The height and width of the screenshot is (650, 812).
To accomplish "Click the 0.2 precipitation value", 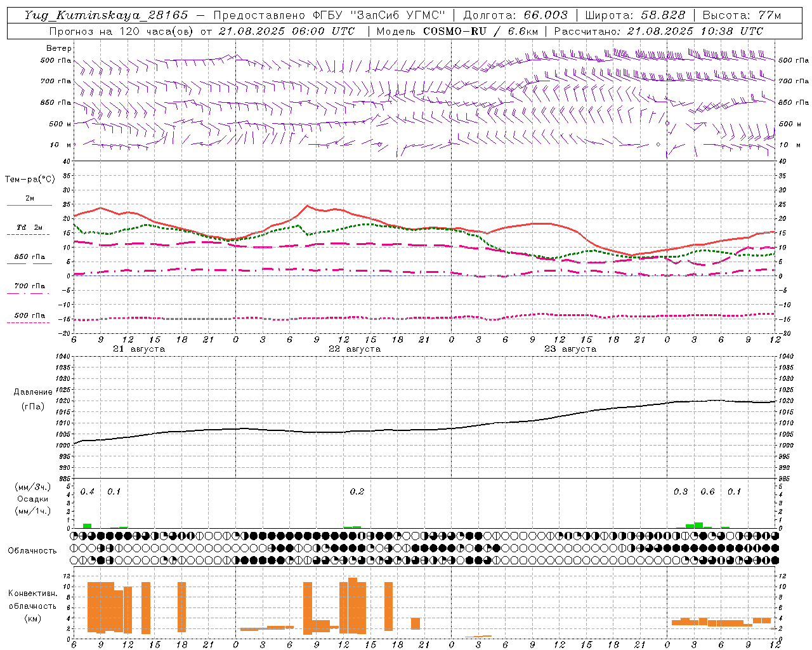I will (x=357, y=492).
